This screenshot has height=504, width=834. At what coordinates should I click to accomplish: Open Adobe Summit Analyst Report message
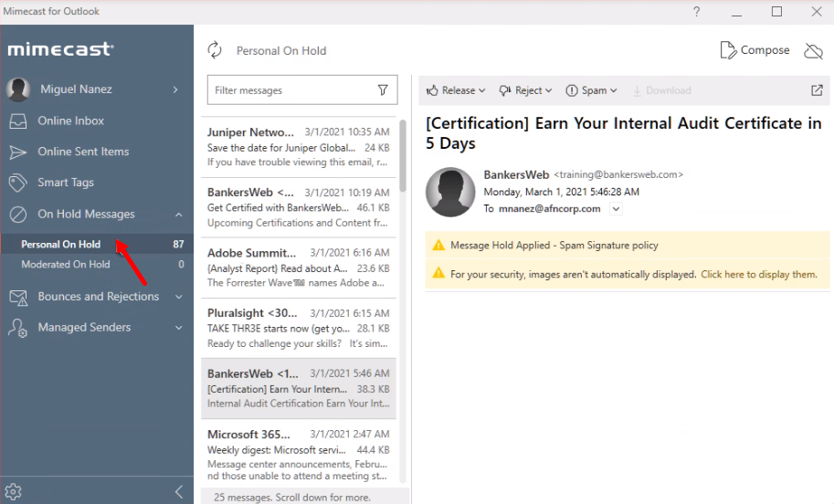pos(299,268)
